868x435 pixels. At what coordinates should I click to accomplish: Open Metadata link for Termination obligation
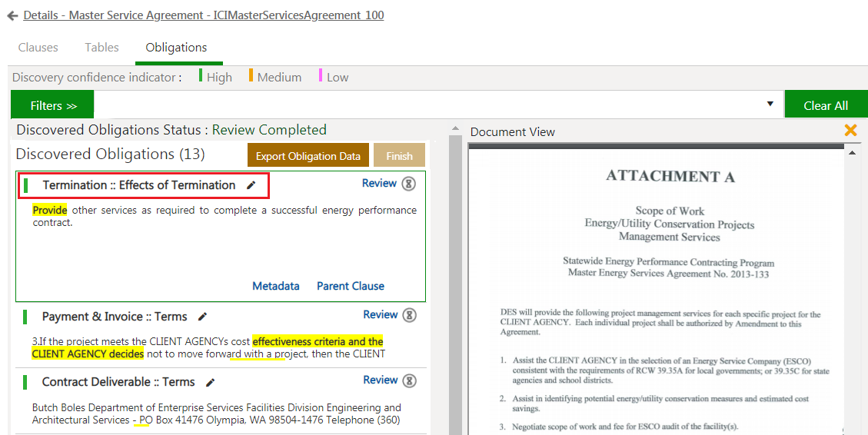pyautogui.click(x=276, y=286)
